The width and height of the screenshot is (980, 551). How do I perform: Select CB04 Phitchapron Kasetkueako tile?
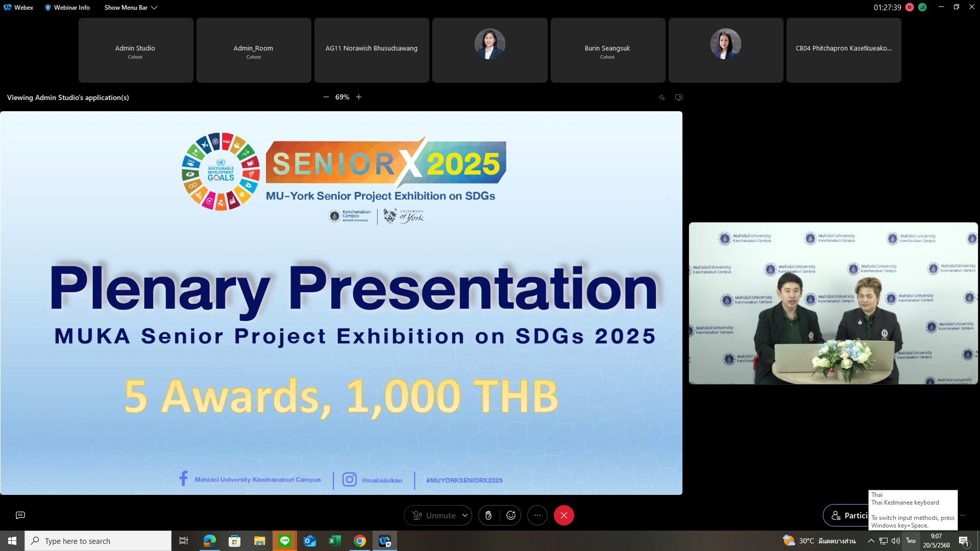click(844, 51)
